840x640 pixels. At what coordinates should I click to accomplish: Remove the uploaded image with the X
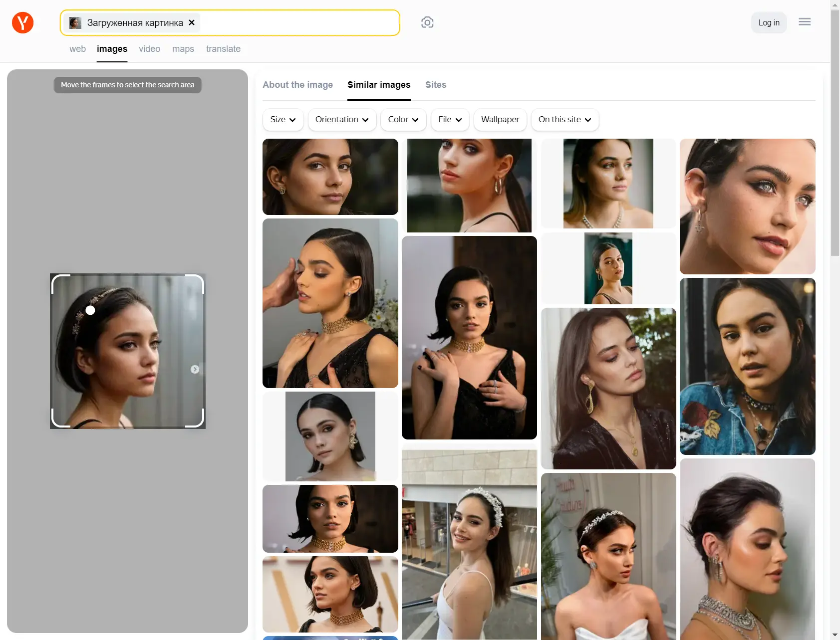[192, 22]
